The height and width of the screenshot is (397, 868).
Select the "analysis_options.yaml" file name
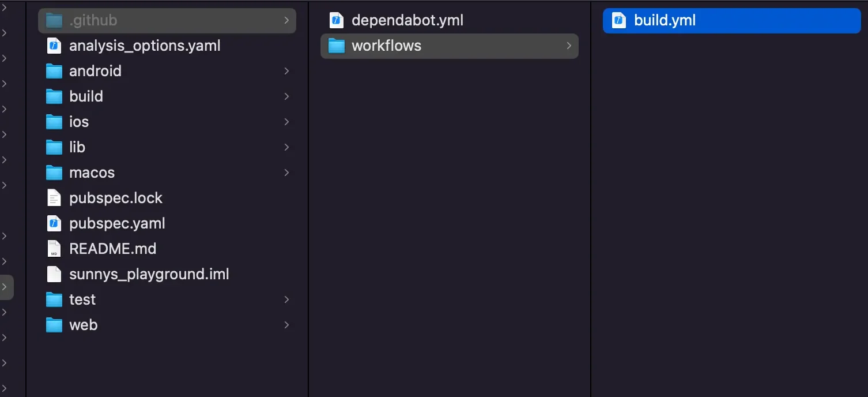click(145, 46)
